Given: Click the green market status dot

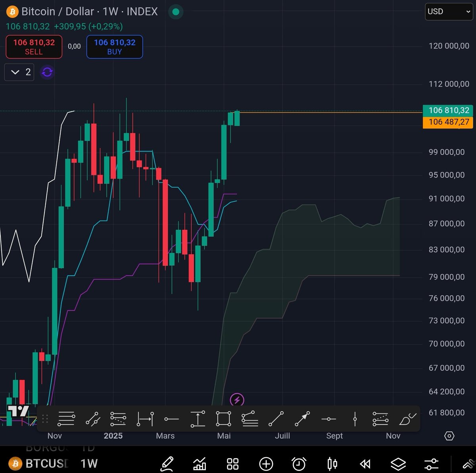Looking at the screenshot, I should coord(176,12).
